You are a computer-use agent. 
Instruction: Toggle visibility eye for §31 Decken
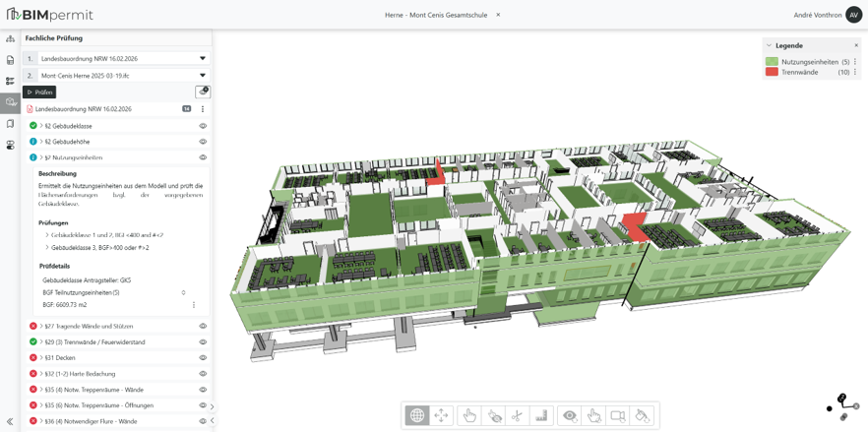pyautogui.click(x=203, y=358)
